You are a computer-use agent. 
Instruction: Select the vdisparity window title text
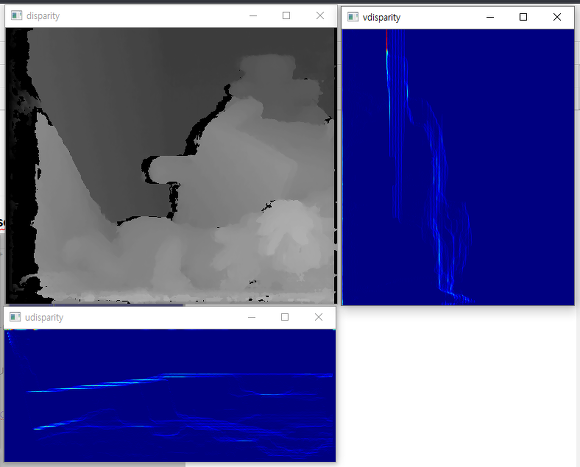(381, 17)
